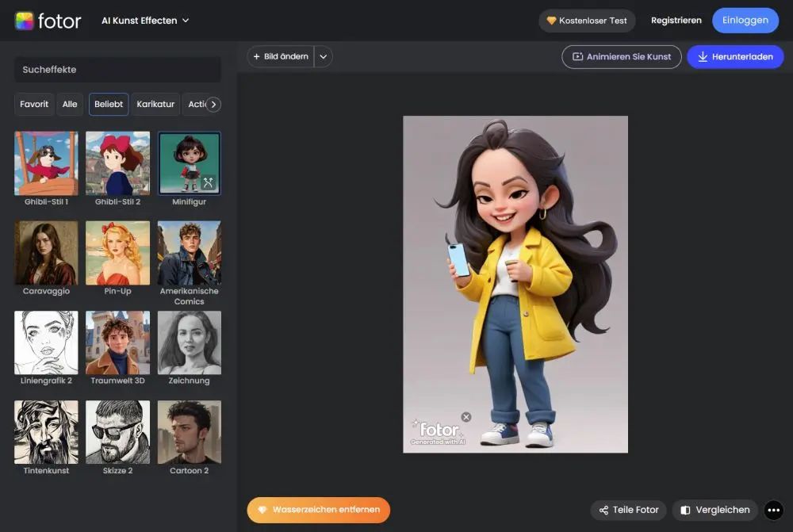
Task: Expand the Bild ändern options arrow
Action: tap(324, 56)
